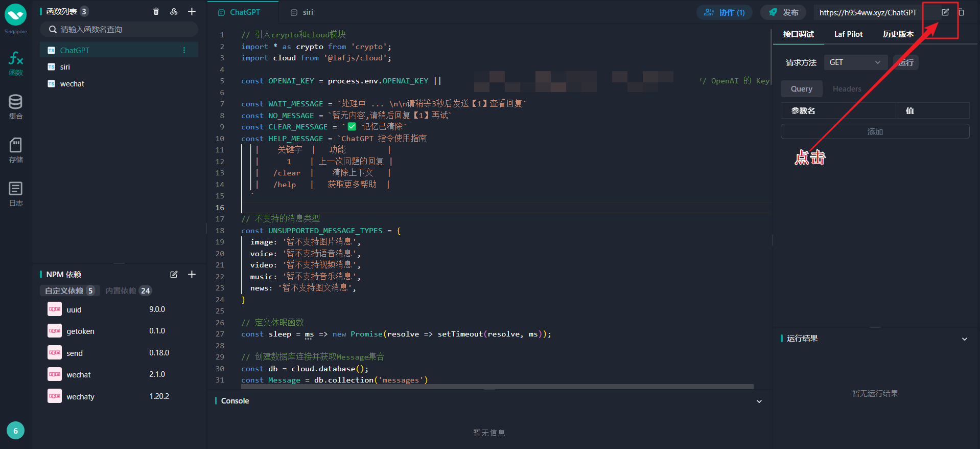Click the 发布 publish button
This screenshot has width=980, height=449.
[x=783, y=12]
